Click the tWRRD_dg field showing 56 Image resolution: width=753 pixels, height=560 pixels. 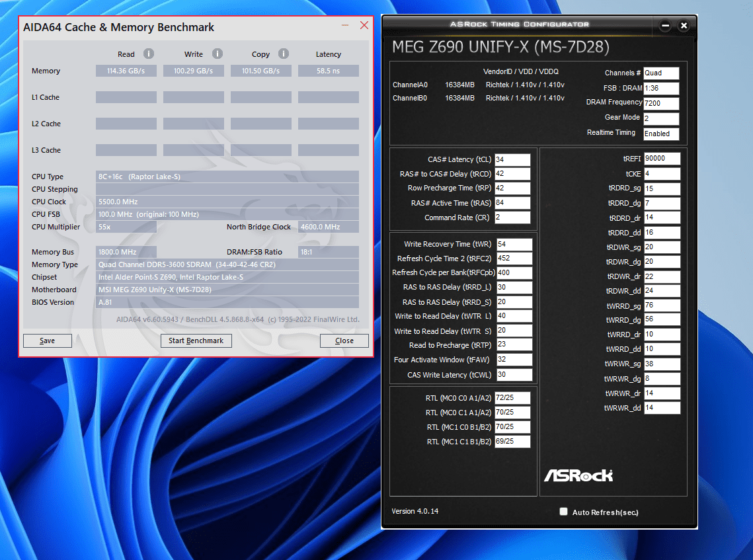662,319
